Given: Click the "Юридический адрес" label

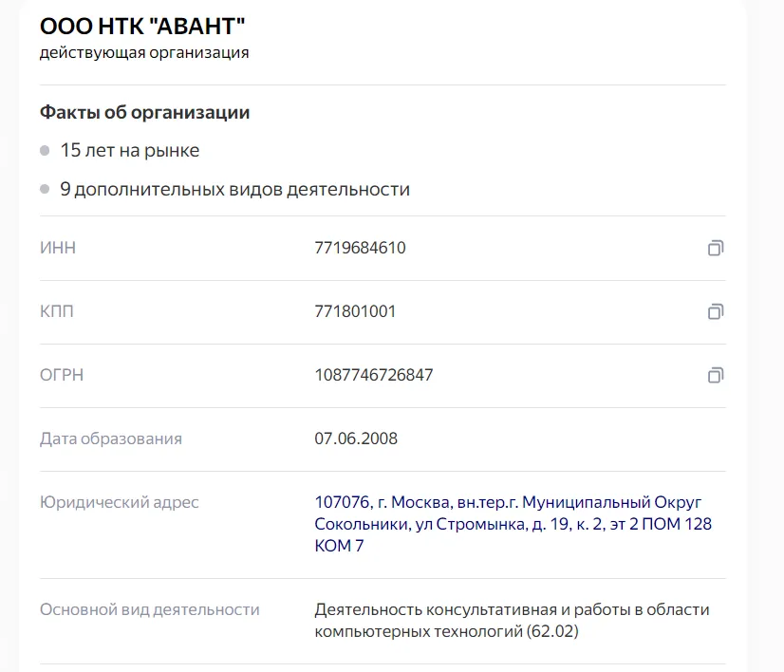Looking at the screenshot, I should 119,502.
